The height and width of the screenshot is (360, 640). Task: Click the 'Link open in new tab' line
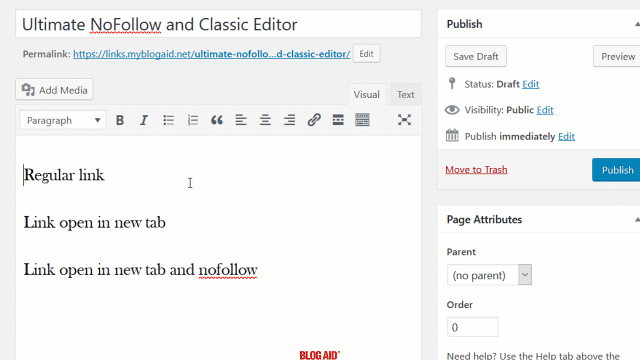pos(94,222)
